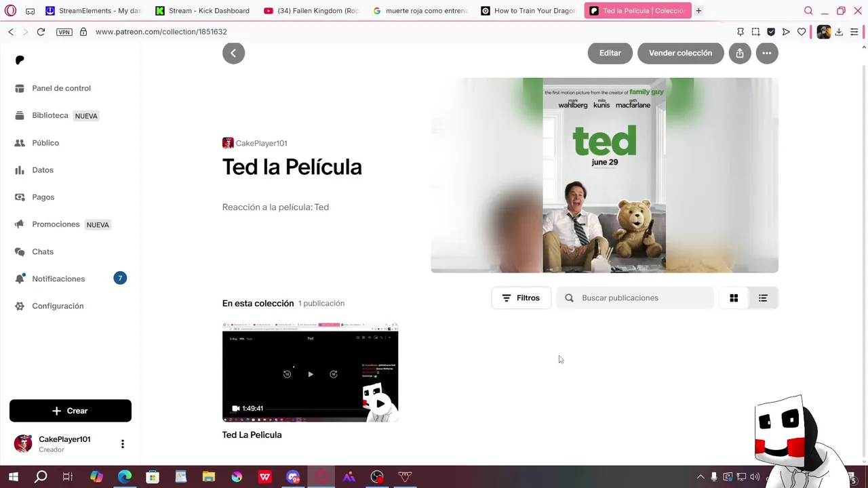868x488 pixels.
Task: Share the collection via share icon
Action: point(740,53)
